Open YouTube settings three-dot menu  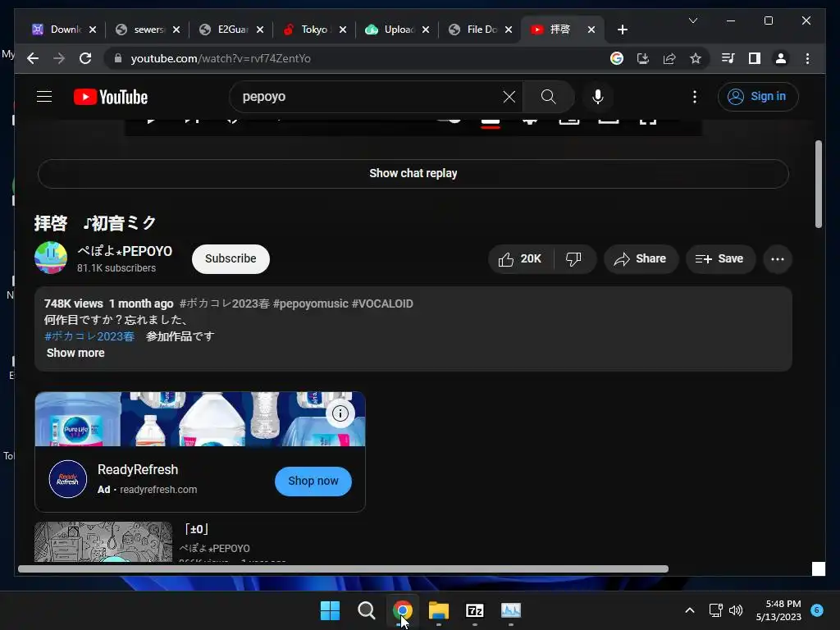(x=694, y=97)
